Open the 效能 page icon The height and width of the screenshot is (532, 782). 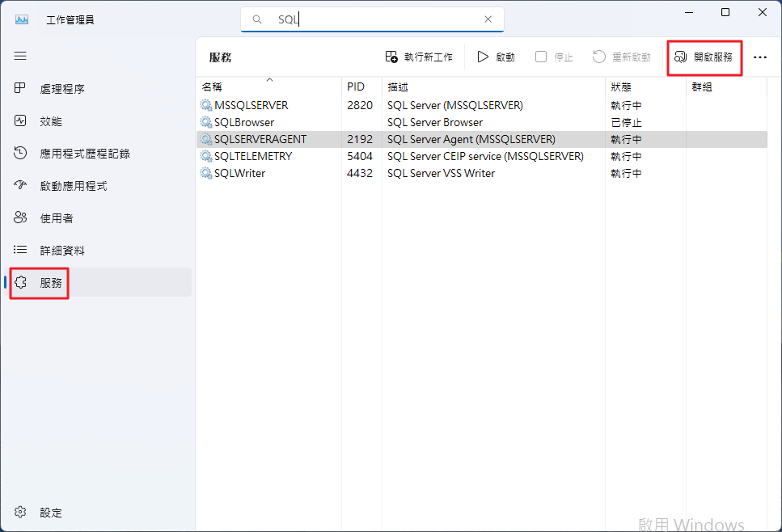coord(20,120)
